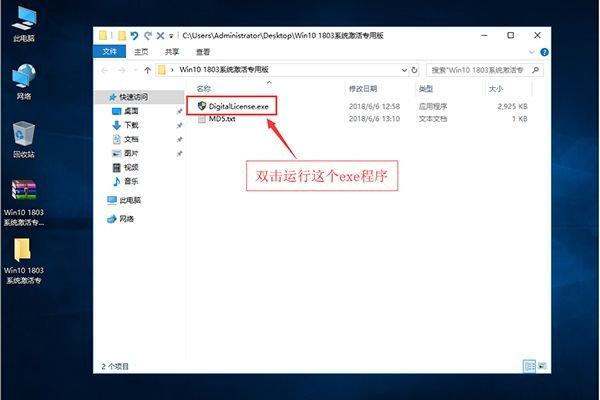Minimize the Explorer window

click(484, 35)
